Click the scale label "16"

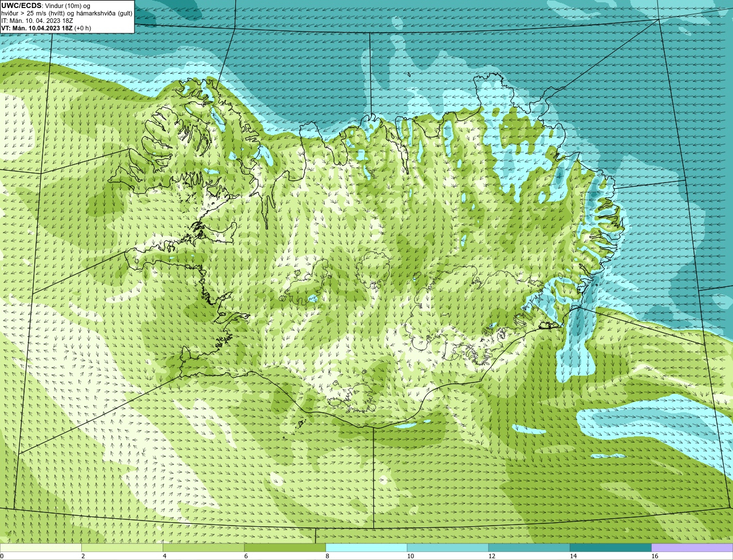(x=655, y=556)
